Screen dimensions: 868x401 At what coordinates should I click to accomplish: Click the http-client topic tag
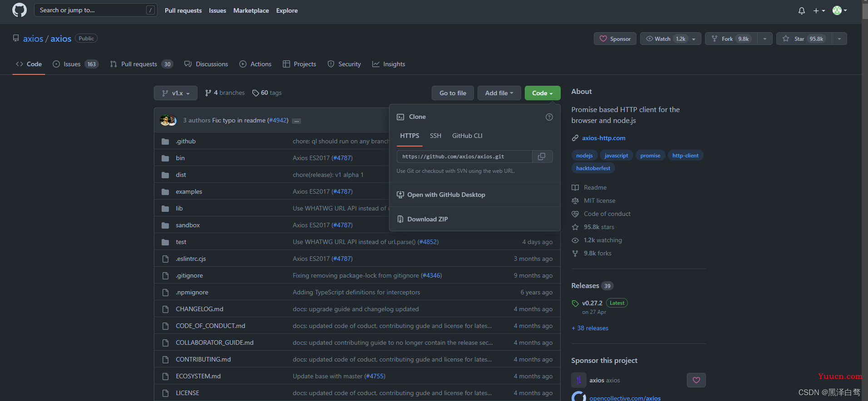pyautogui.click(x=685, y=156)
